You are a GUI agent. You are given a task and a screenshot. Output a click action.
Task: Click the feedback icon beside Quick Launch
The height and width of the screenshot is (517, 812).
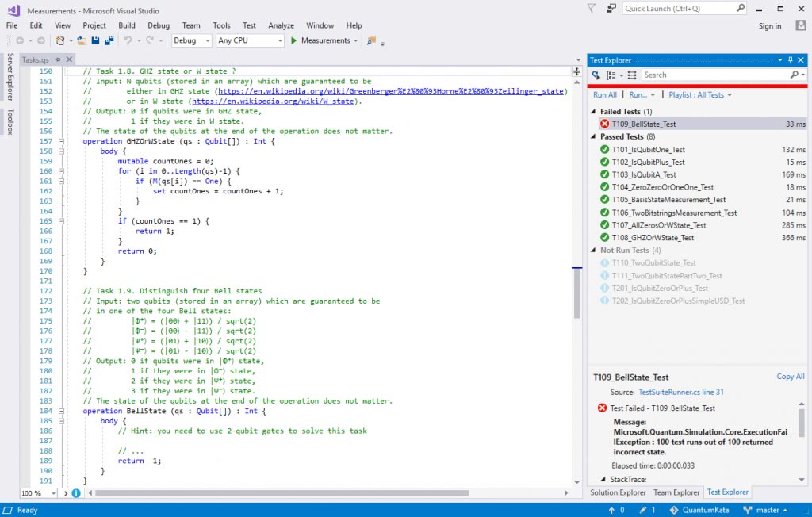coord(611,9)
